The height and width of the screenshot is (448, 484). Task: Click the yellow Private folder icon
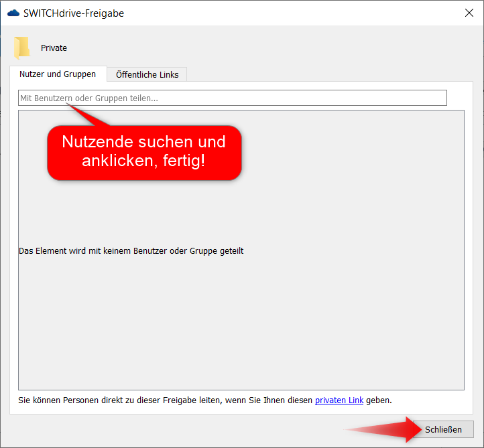pos(22,48)
